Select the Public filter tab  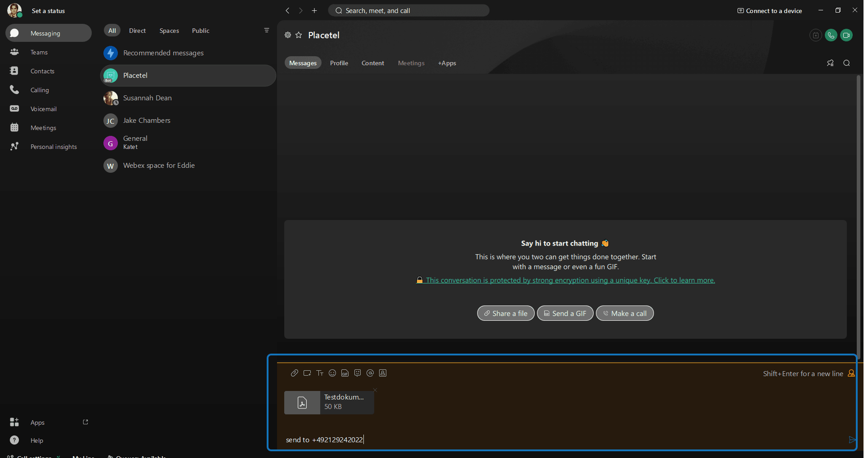coord(201,31)
